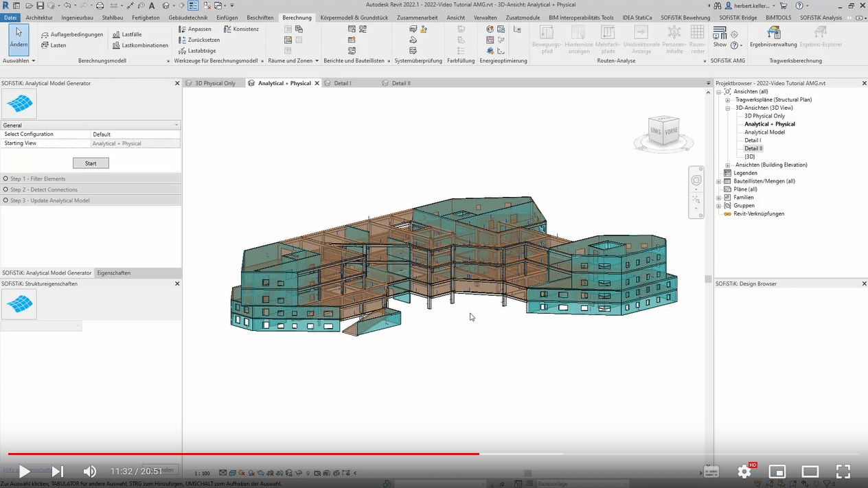Toggle the shadows setting in view control bar
This screenshot has width=868, height=488.
253,472
